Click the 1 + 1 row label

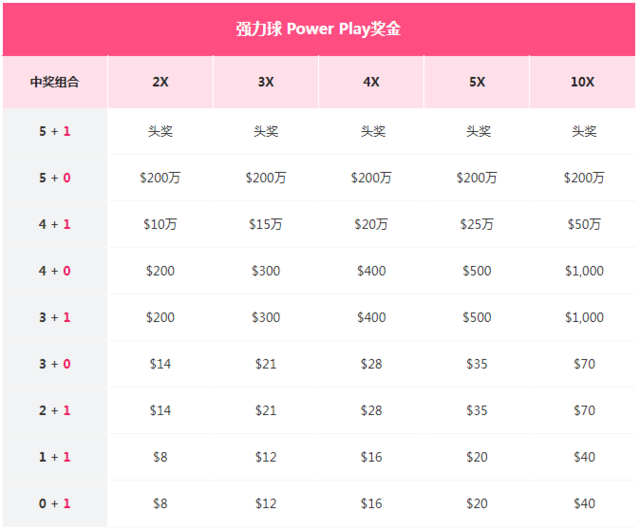point(55,457)
